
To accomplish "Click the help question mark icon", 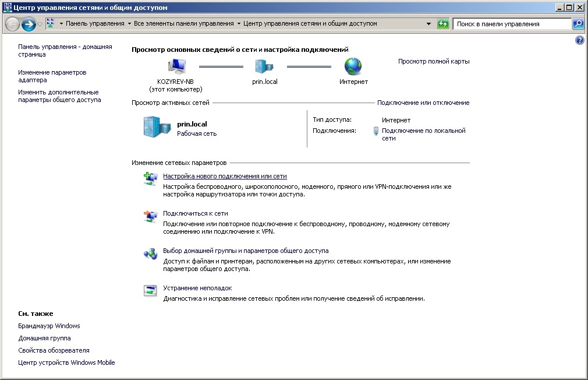I will tap(579, 40).
